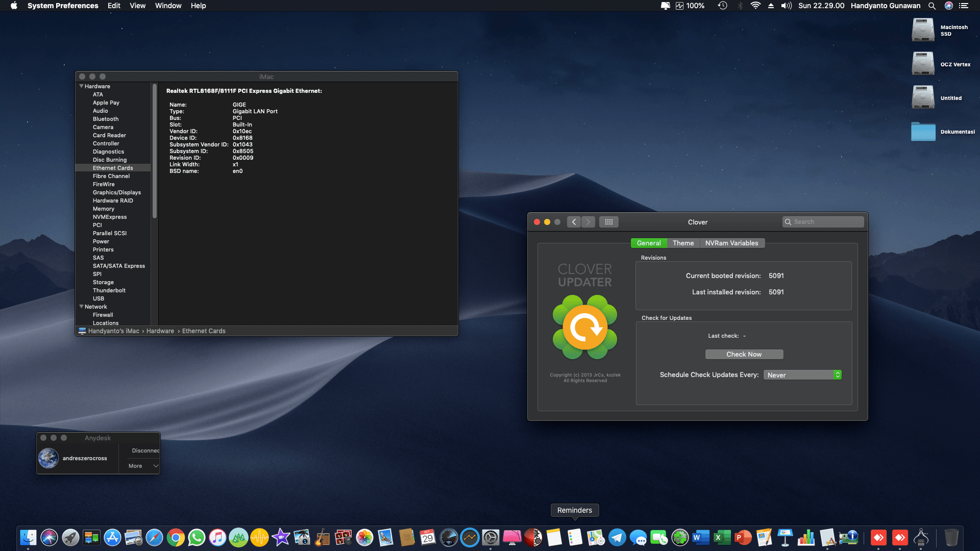Click the Search field in Clover window
Image resolution: width=980 pixels, height=551 pixels.
pos(822,221)
